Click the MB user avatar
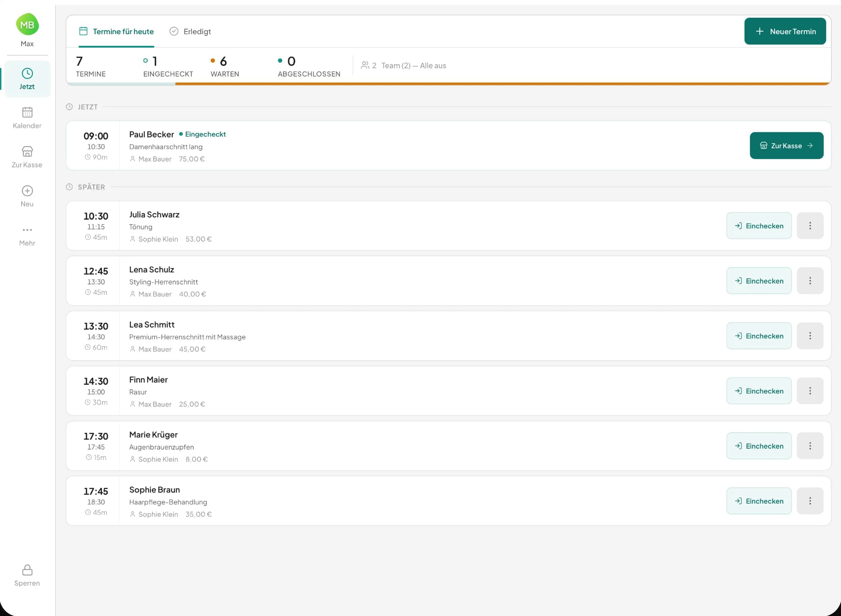Image resolution: width=841 pixels, height=616 pixels. click(x=27, y=25)
